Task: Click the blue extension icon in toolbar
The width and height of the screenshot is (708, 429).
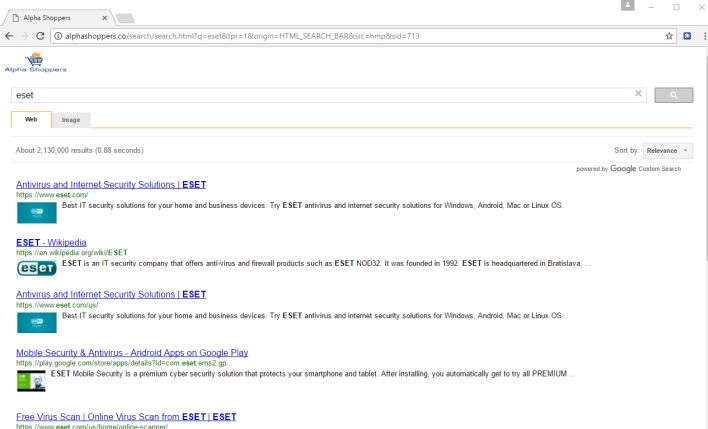Action: [x=688, y=35]
